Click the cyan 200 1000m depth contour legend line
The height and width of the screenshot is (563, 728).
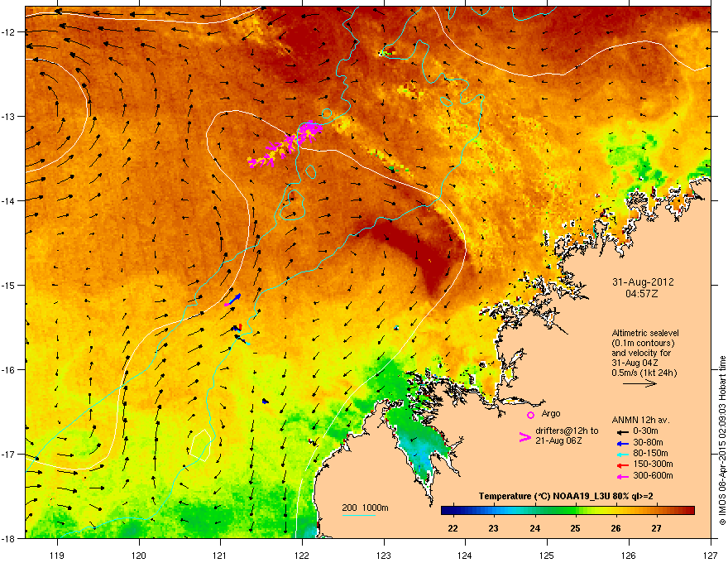358,515
